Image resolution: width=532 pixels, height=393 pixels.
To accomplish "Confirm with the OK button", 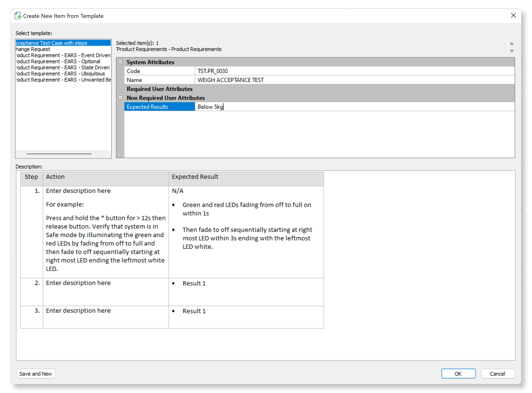I will (x=458, y=374).
